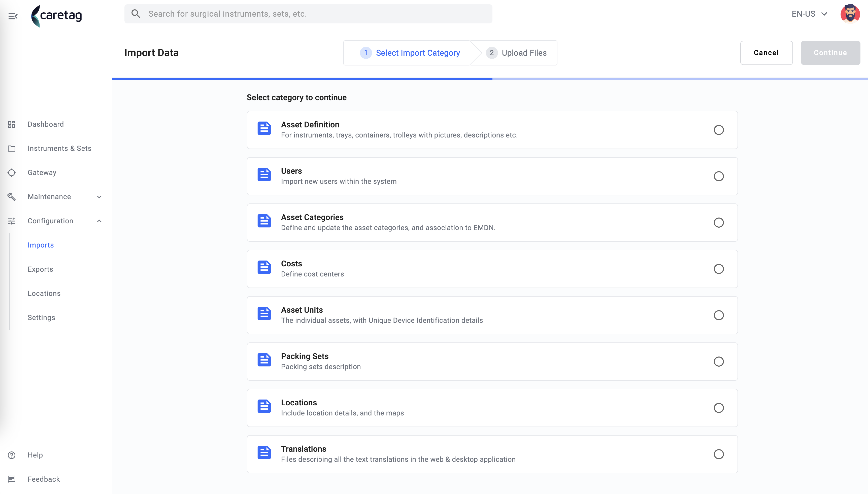868x494 pixels.
Task: Open the user avatar menu
Action: (x=850, y=14)
